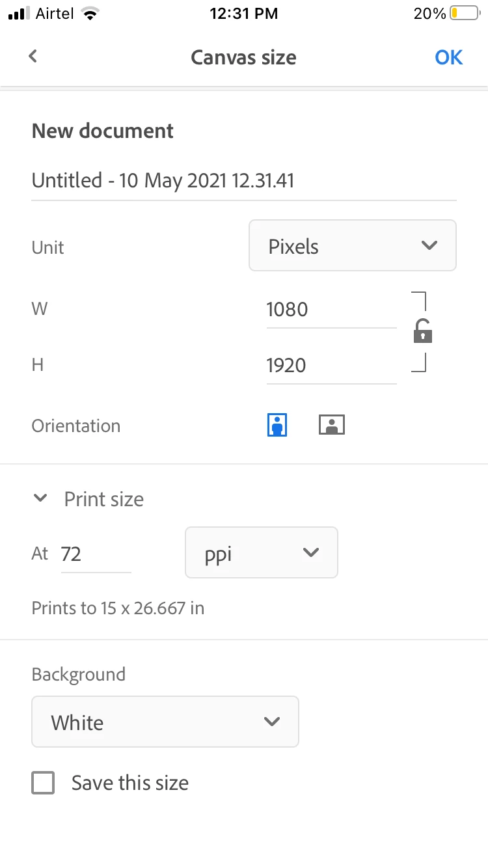488x868 pixels.
Task: Collapse the Print size section
Action: (x=40, y=499)
